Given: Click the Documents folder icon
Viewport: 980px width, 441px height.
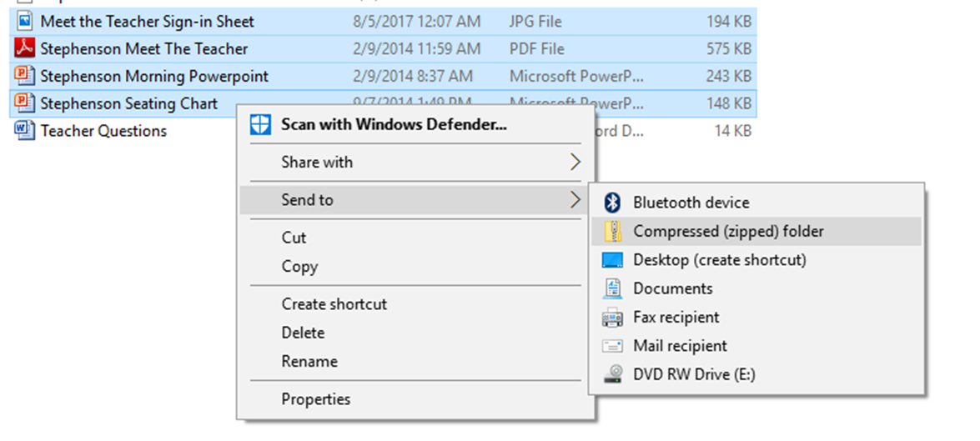Looking at the screenshot, I should point(612,288).
